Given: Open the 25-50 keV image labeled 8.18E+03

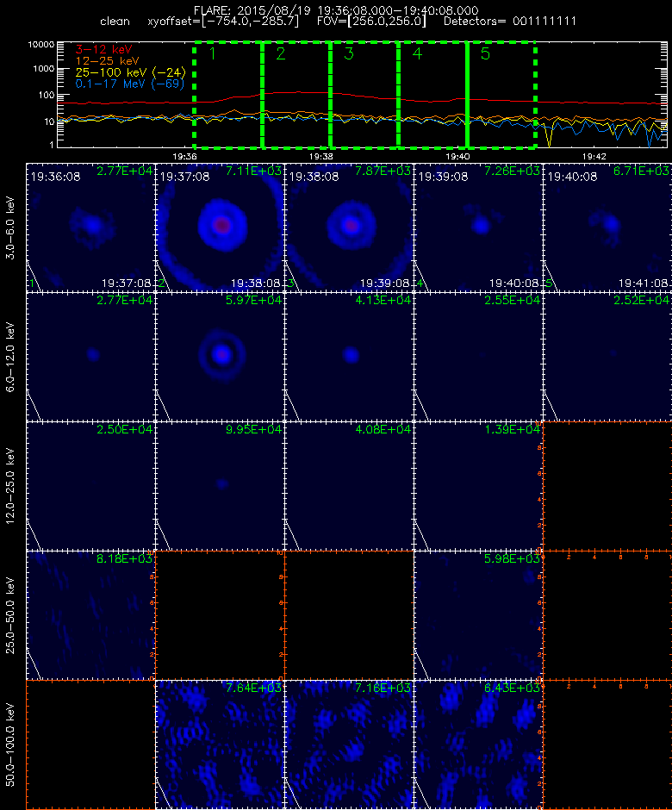Looking at the screenshot, I should point(91,614).
